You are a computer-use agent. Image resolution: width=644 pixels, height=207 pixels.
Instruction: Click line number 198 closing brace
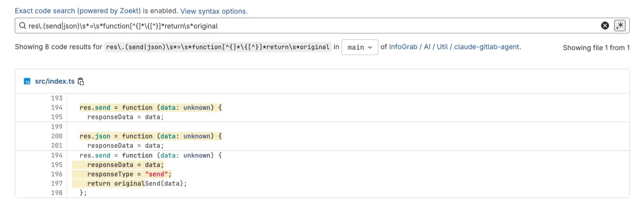click(x=57, y=193)
